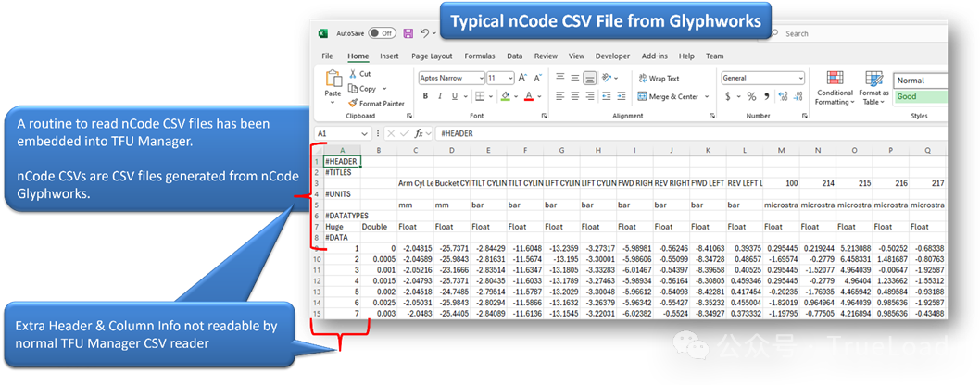Viewport: 980px width, 385px height.
Task: Click the Insert Function fx icon
Action: coord(420,133)
